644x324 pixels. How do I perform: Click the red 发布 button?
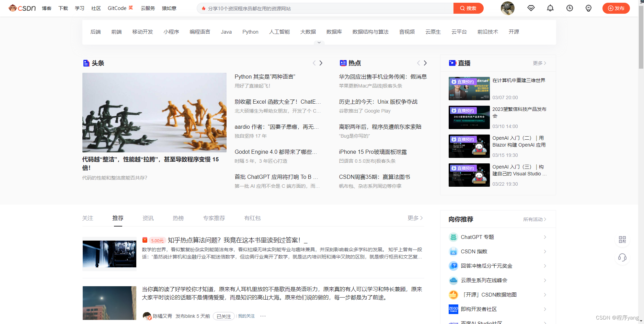pos(616,8)
